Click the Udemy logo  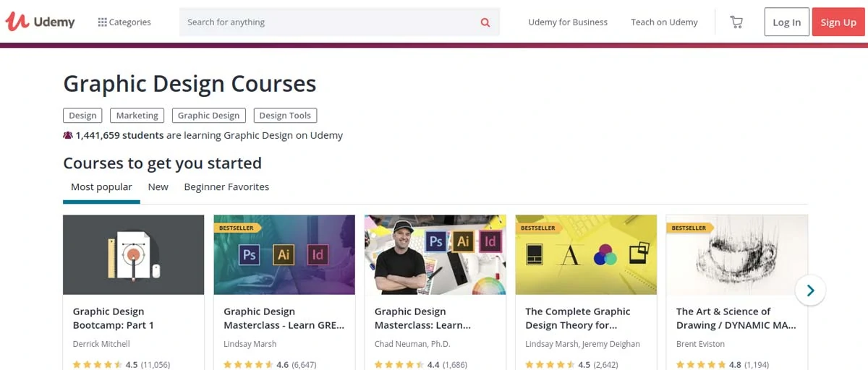click(40, 22)
